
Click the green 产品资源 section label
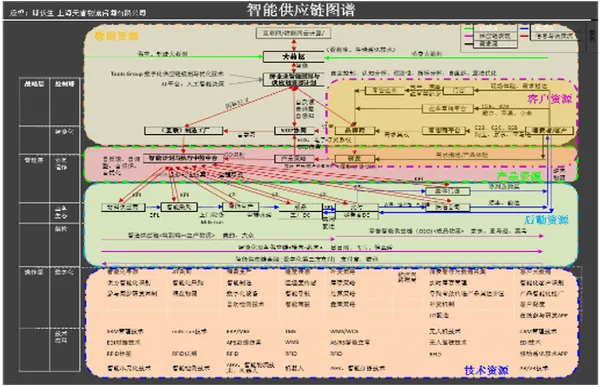click(x=519, y=176)
